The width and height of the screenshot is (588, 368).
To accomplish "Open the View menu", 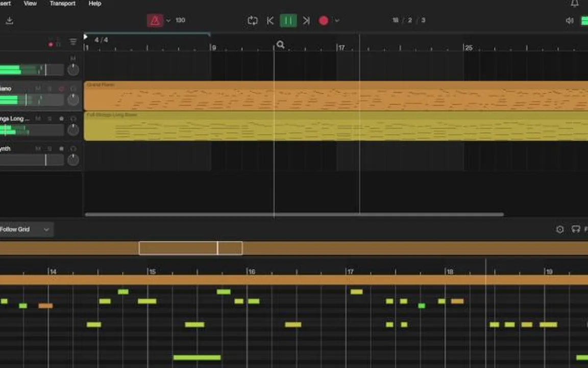I will (x=30, y=4).
